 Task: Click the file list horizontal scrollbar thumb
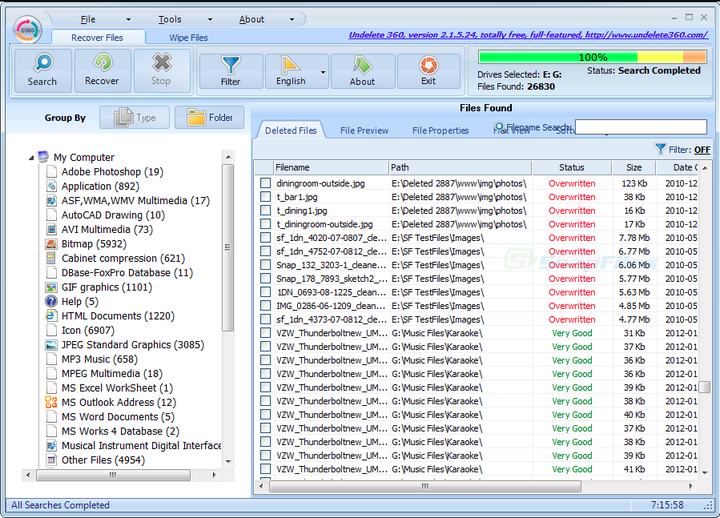pyautogui.click(x=425, y=485)
